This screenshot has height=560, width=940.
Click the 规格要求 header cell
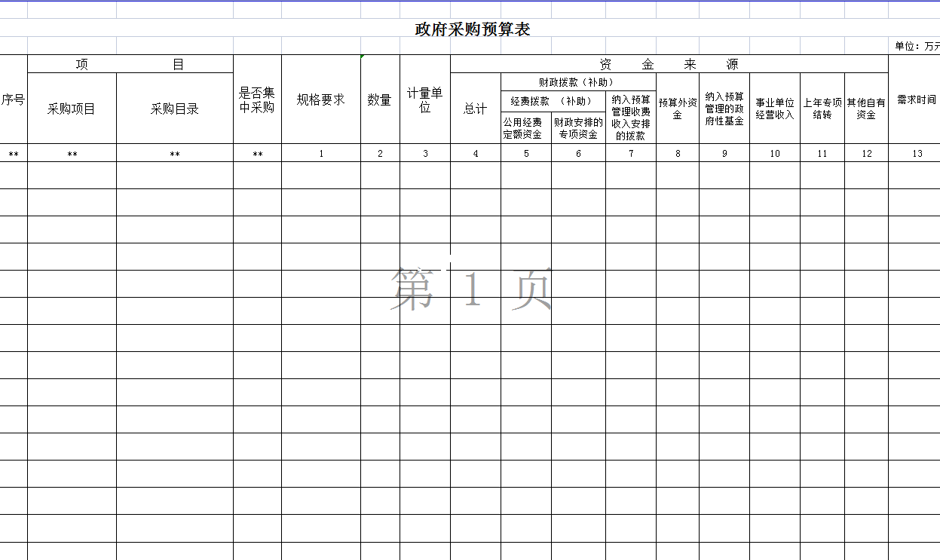pos(321,99)
